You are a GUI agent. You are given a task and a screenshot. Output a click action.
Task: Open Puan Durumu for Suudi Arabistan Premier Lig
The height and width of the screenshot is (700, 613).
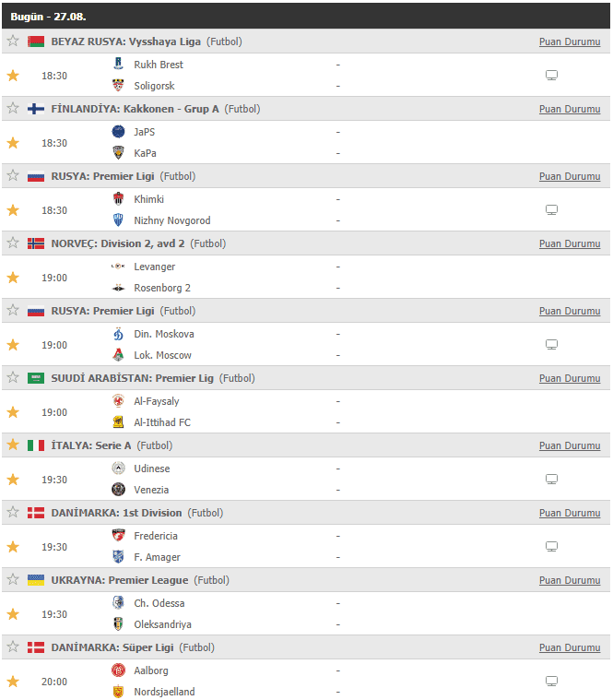(x=570, y=378)
